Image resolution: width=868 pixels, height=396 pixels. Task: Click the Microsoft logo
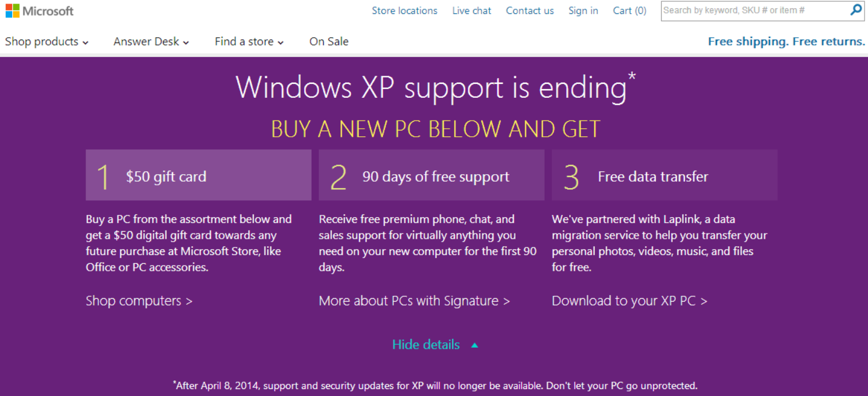[x=40, y=11]
